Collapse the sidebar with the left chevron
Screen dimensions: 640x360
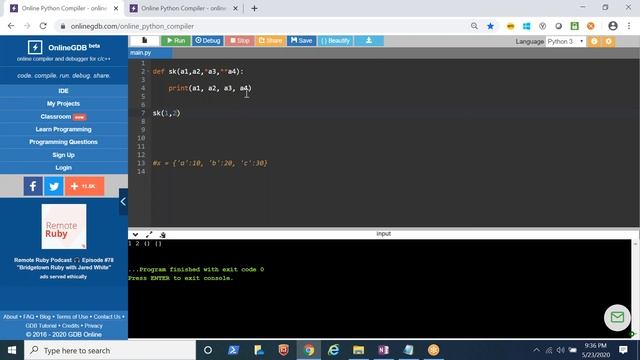[123, 202]
